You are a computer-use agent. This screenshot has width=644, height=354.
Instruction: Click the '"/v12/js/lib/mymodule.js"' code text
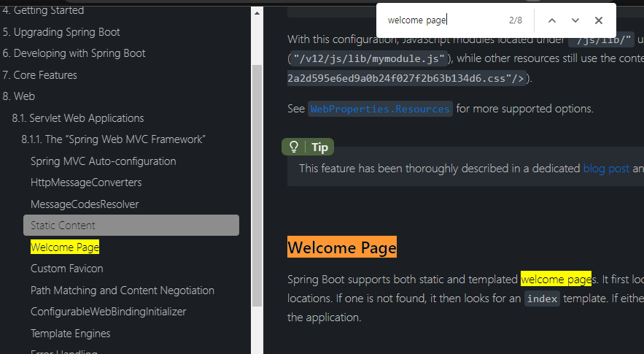(369, 59)
